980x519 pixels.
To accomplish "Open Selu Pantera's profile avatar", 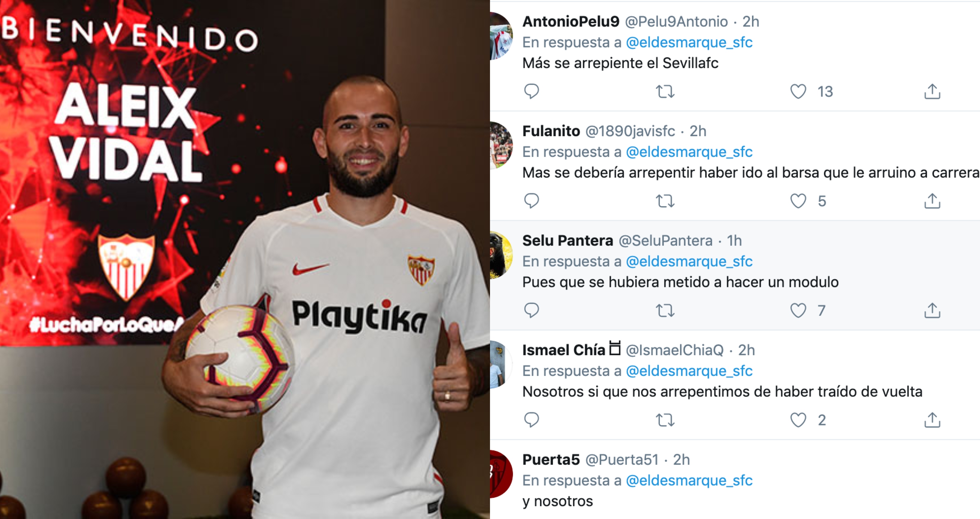I will [501, 255].
